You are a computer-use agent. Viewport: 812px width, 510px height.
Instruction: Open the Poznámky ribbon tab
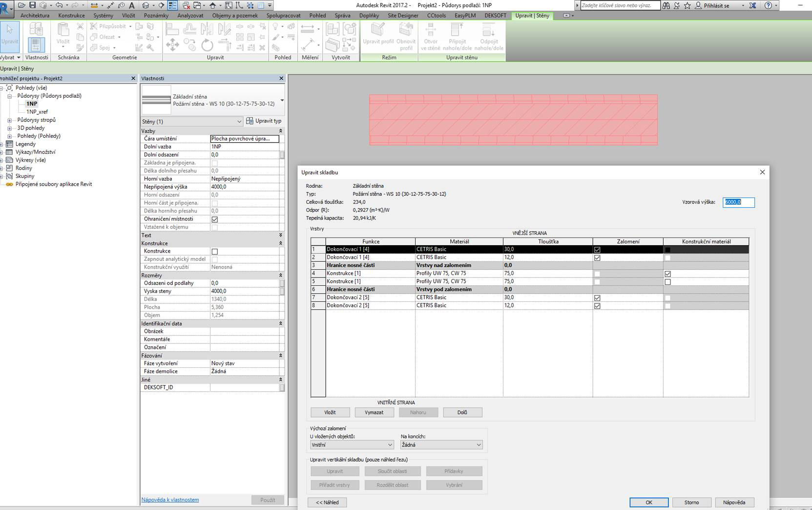coord(156,16)
